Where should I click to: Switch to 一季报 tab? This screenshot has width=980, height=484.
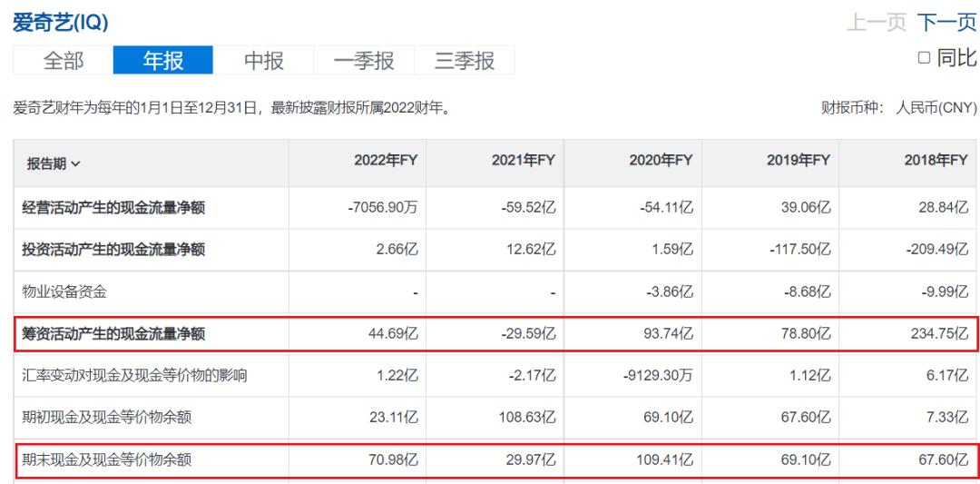click(x=364, y=61)
